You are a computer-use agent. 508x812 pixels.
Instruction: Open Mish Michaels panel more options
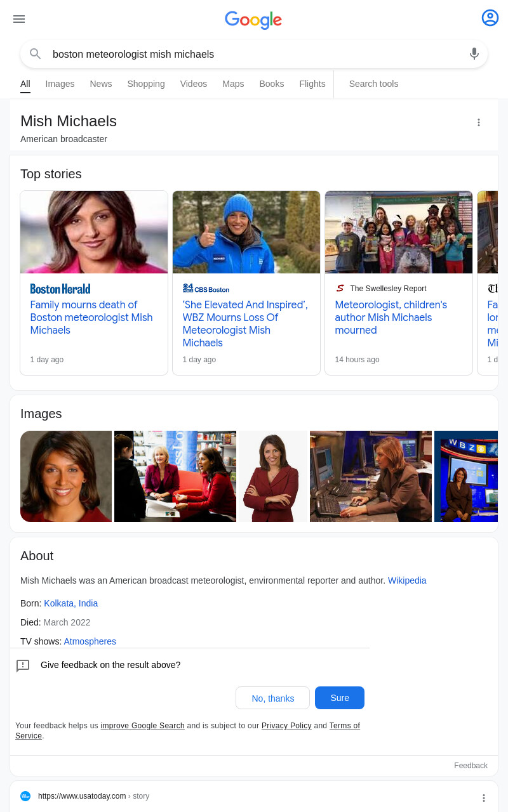(479, 122)
